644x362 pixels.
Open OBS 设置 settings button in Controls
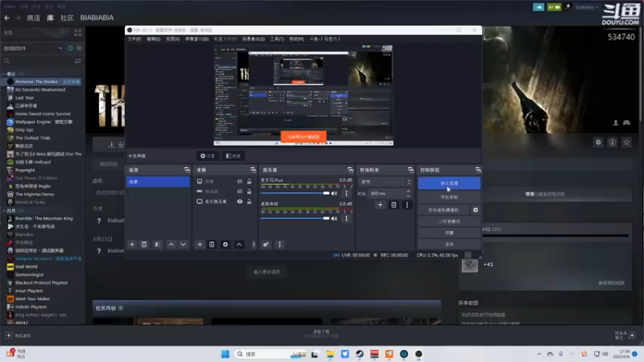point(449,232)
